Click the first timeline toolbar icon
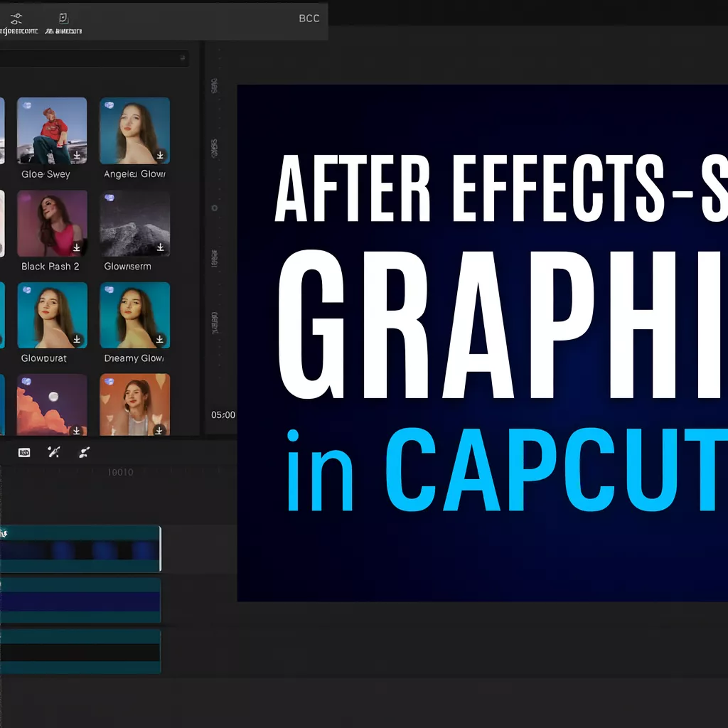 [24, 452]
